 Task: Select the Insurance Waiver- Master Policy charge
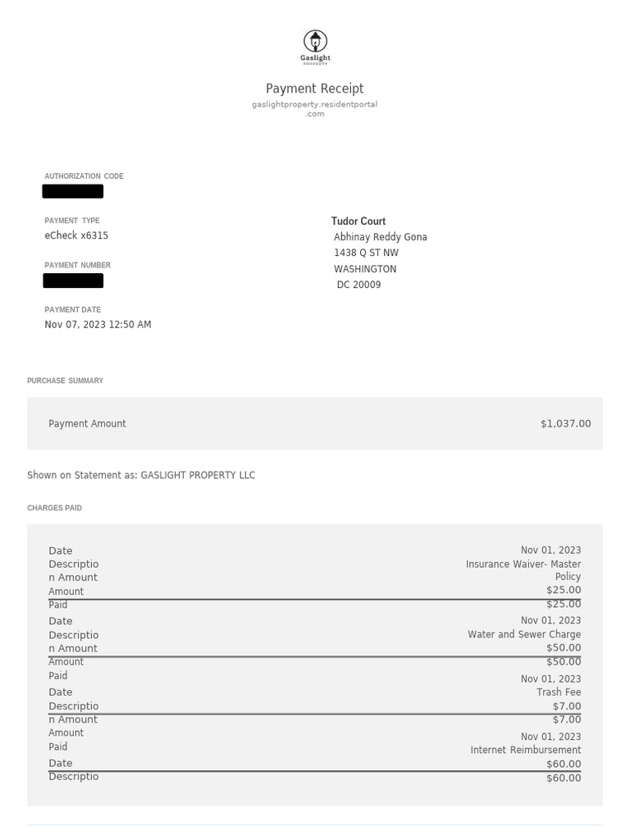click(x=523, y=570)
